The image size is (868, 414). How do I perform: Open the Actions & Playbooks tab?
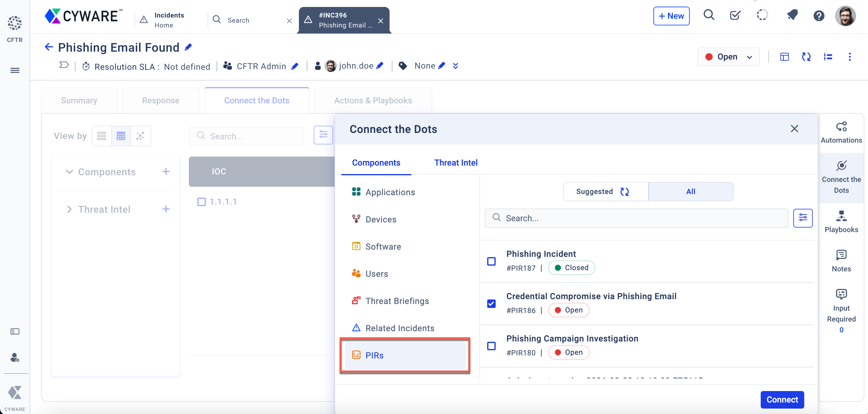pyautogui.click(x=373, y=100)
